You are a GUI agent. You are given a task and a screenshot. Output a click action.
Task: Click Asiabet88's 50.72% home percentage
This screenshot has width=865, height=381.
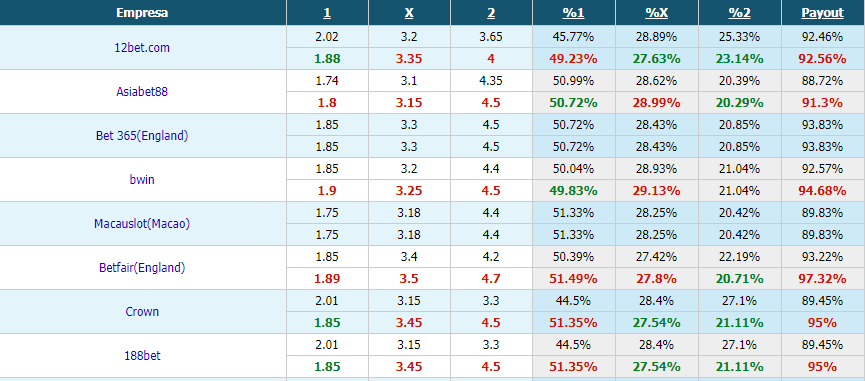573,103
